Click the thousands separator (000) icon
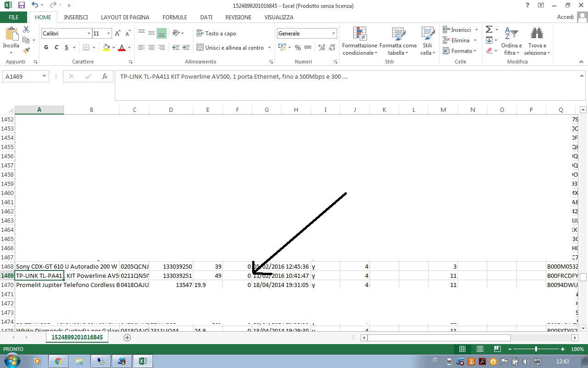Viewport: 588px width, 368px height. (x=308, y=47)
